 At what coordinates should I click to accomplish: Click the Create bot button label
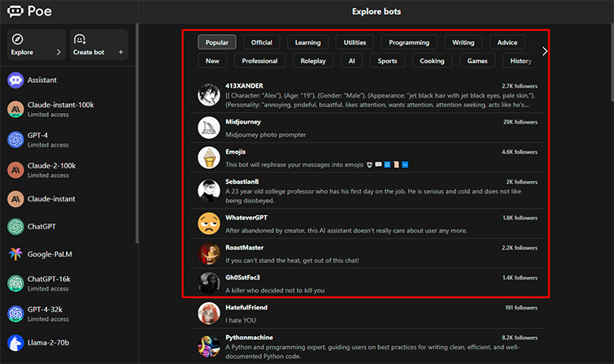point(89,52)
